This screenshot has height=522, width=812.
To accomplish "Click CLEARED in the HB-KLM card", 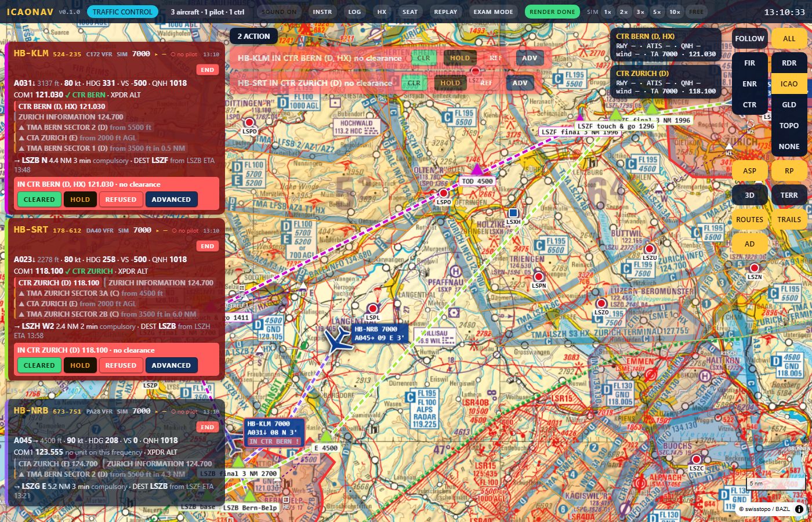I will coord(39,200).
